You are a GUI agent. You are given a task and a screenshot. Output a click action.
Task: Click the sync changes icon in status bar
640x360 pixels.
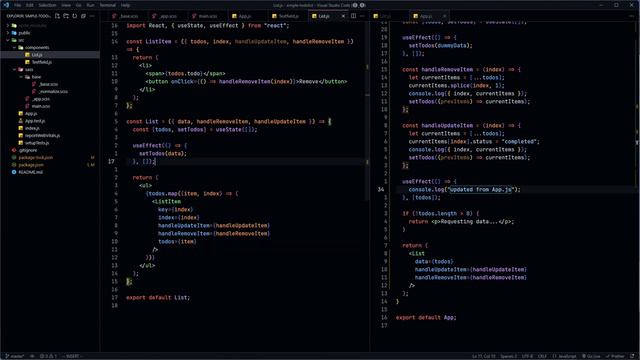coord(32,356)
